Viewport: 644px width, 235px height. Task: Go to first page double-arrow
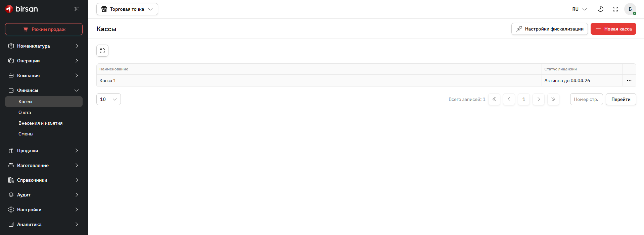494,99
